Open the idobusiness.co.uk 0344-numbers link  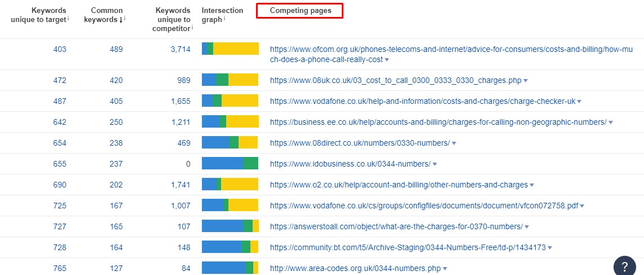(x=350, y=164)
